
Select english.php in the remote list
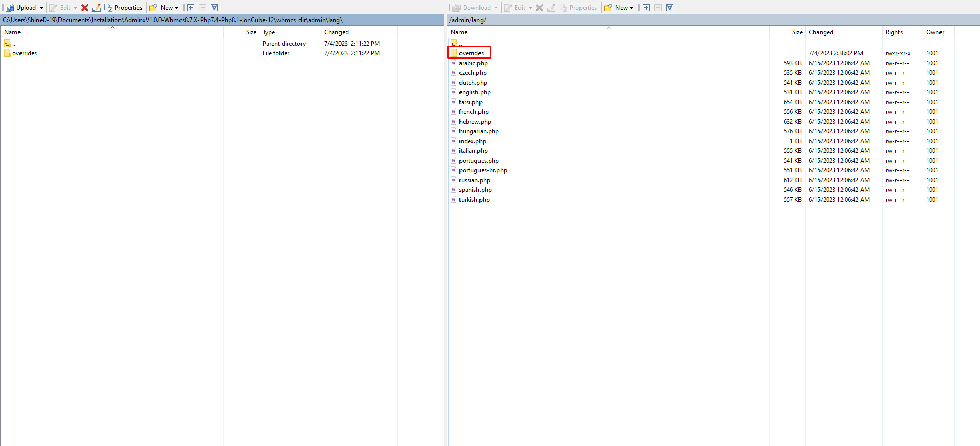(x=474, y=92)
